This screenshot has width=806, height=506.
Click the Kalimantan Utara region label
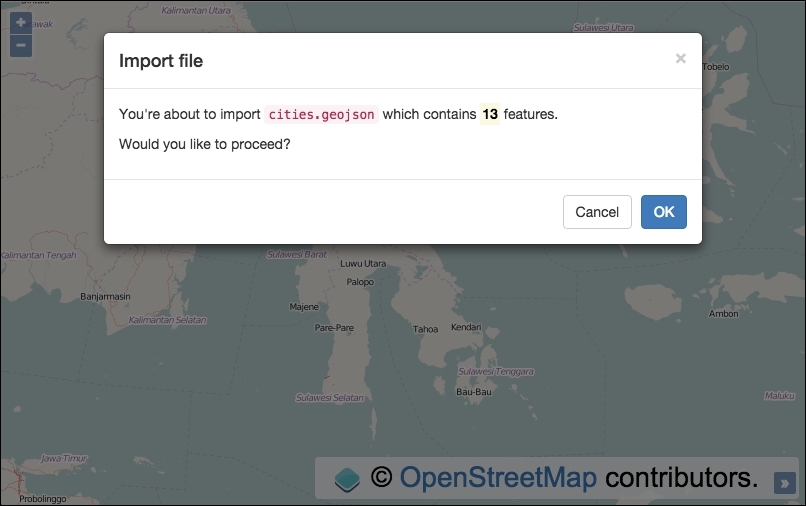click(196, 10)
